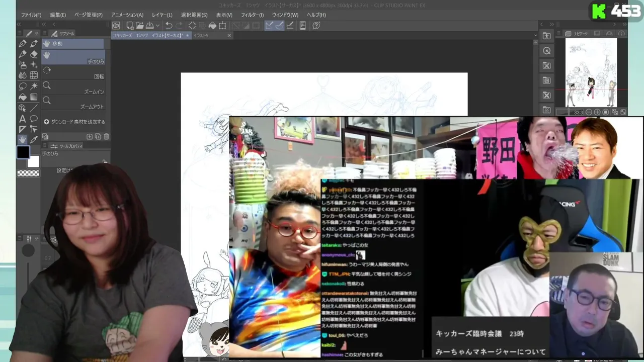Expand the canvas tab list chevron
This screenshot has height=362, width=644.
[535, 36]
